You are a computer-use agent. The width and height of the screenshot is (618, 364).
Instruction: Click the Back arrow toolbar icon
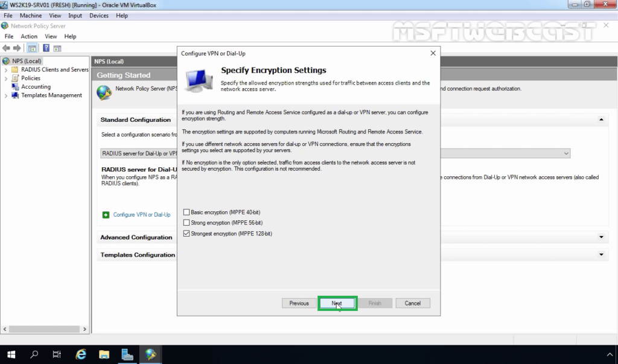[x=6, y=48]
